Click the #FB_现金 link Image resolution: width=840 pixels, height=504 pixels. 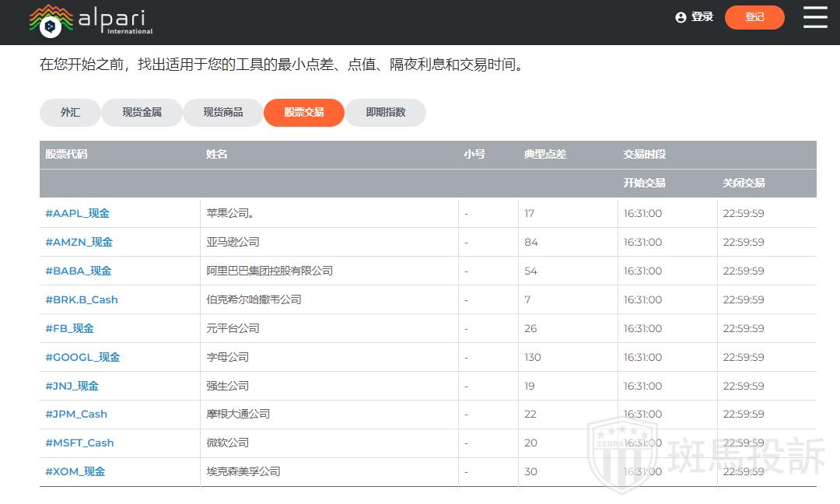coord(70,328)
